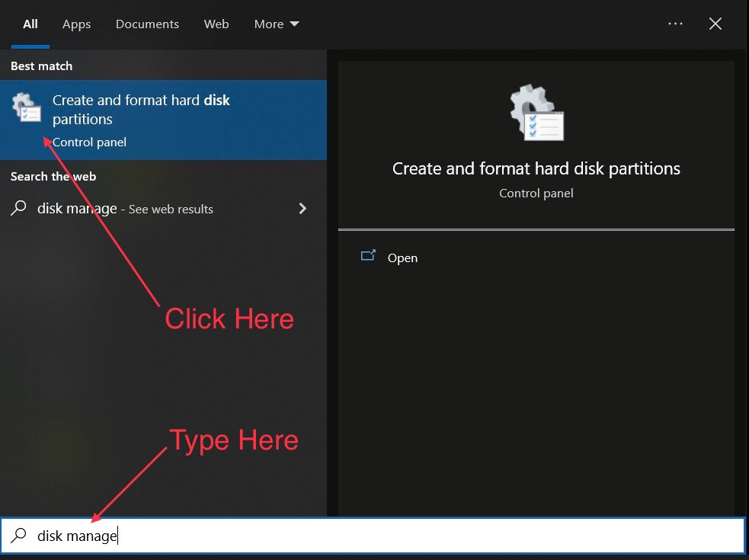Image resolution: width=749 pixels, height=560 pixels.
Task: Switch to the Apps tab
Action: [76, 24]
